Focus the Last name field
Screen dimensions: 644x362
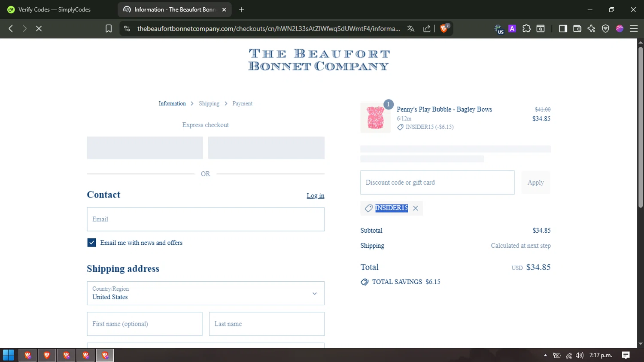point(267,324)
